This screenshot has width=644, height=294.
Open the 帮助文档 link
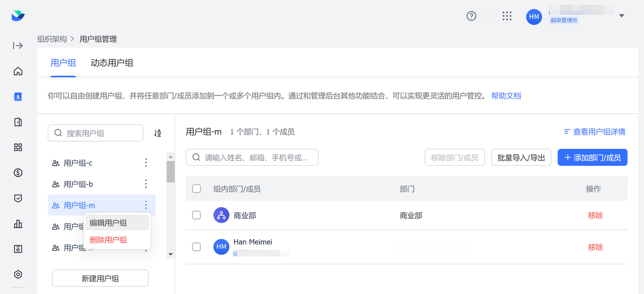pyautogui.click(x=506, y=95)
